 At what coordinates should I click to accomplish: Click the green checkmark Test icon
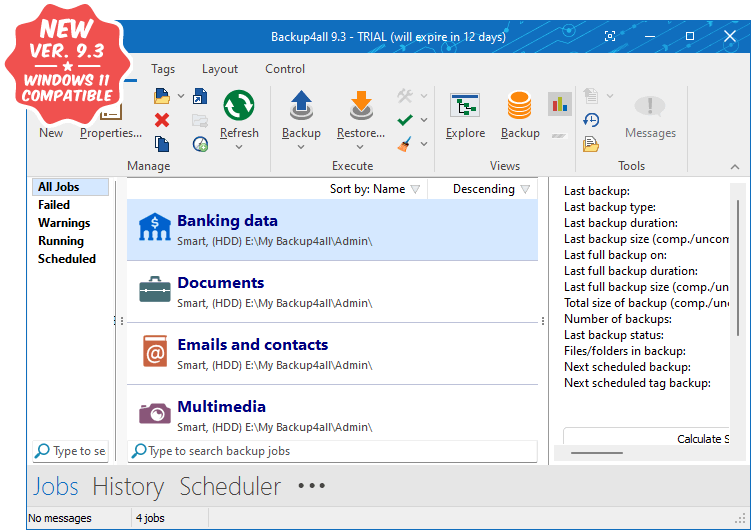point(405,120)
